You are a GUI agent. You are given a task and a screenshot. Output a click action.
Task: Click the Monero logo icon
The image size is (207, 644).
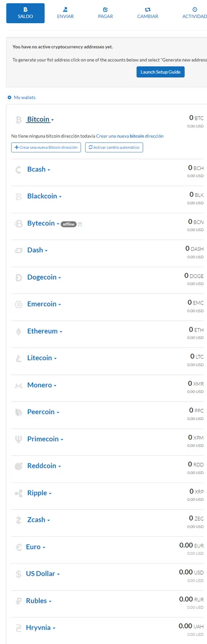tap(19, 385)
